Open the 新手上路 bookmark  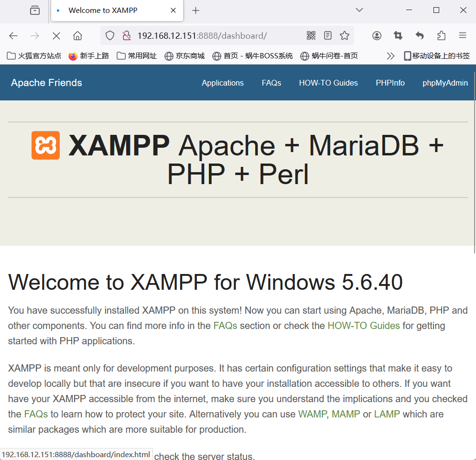pos(88,56)
